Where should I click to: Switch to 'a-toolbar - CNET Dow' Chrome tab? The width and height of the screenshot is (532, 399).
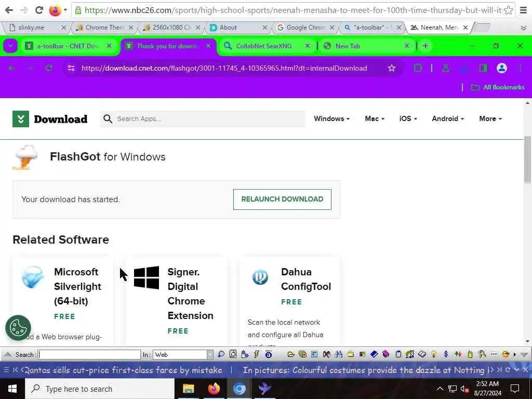point(70,46)
